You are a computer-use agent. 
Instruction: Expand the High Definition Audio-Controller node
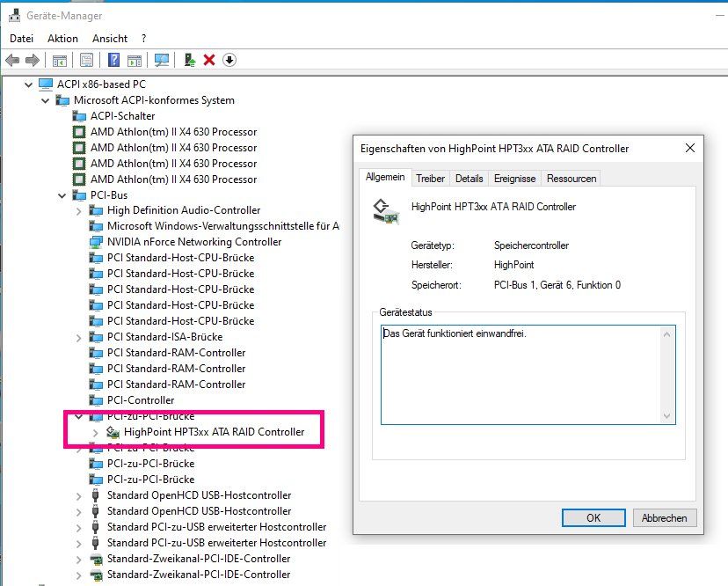pyautogui.click(x=79, y=211)
